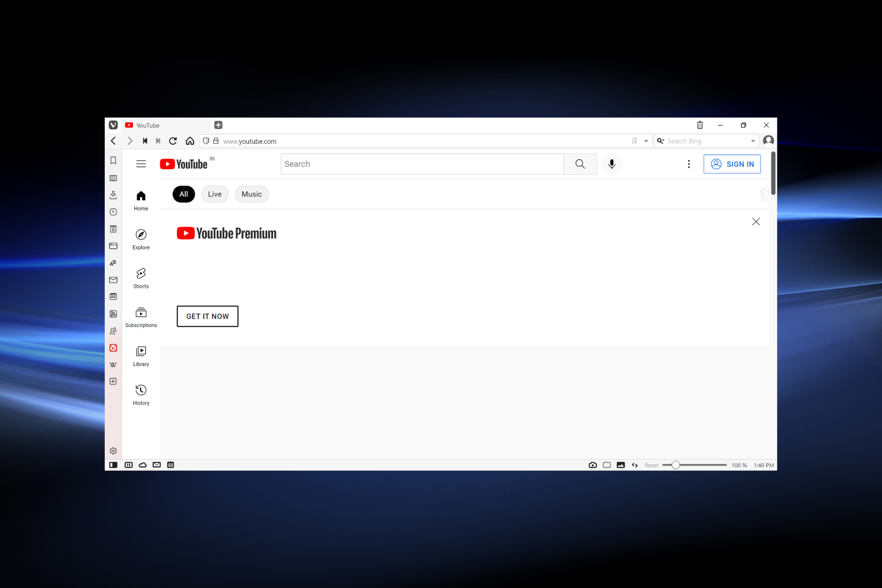Reset page zoom level
This screenshot has height=588, width=882.
pyautogui.click(x=651, y=465)
